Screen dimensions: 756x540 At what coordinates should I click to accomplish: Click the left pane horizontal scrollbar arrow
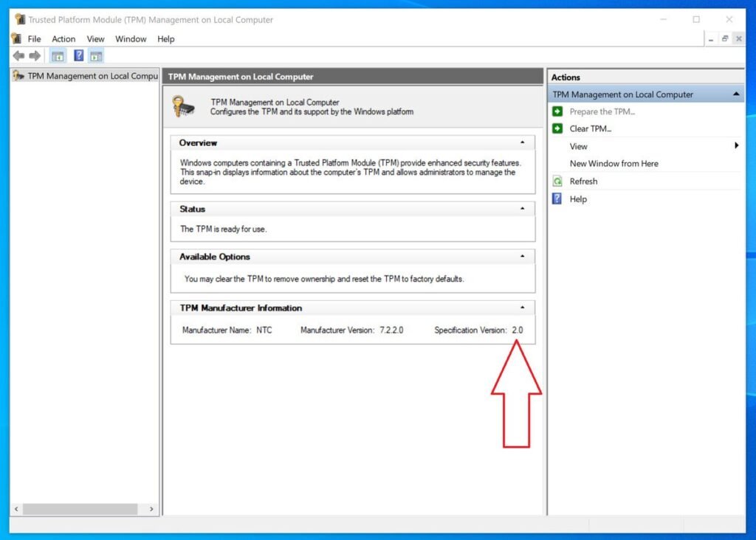pos(18,508)
